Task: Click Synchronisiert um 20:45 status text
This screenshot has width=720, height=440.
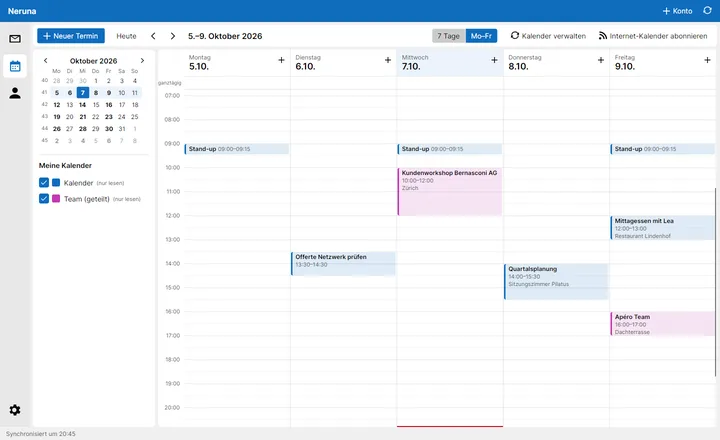Action: (41, 434)
